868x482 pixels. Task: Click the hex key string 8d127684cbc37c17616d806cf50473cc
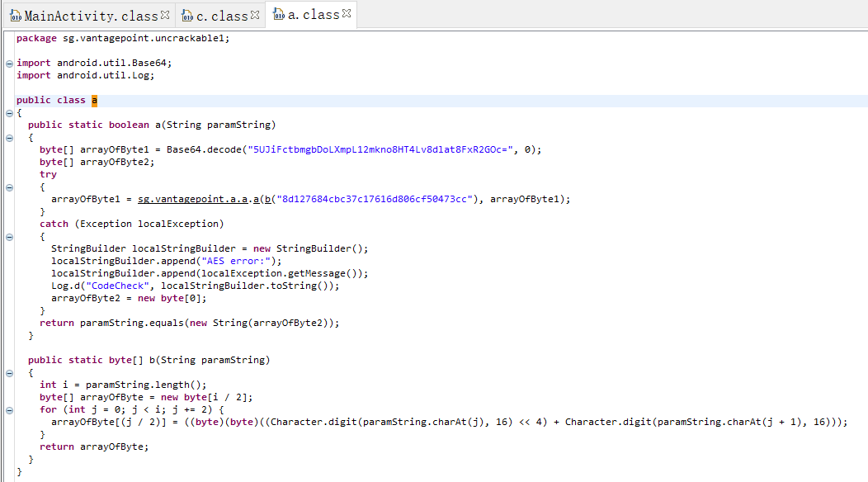(375, 199)
